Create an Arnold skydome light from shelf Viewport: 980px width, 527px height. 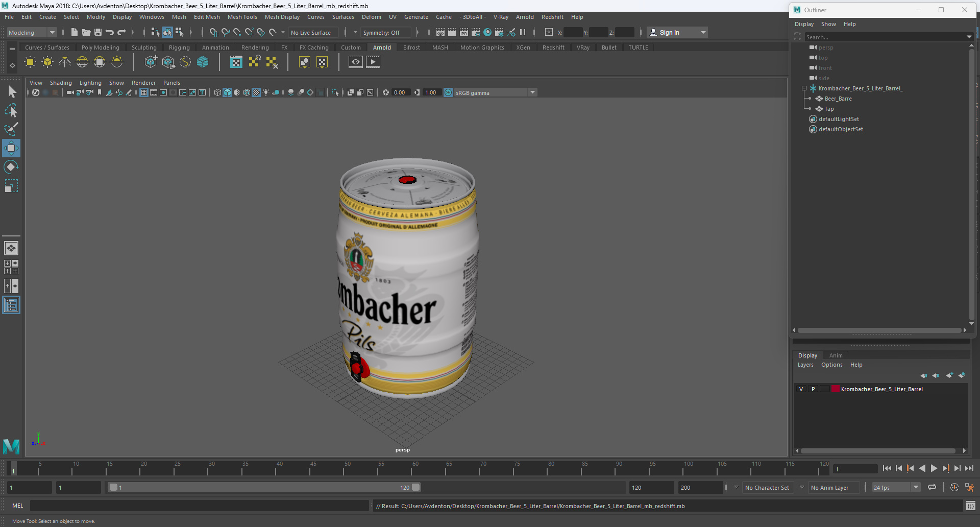point(82,62)
